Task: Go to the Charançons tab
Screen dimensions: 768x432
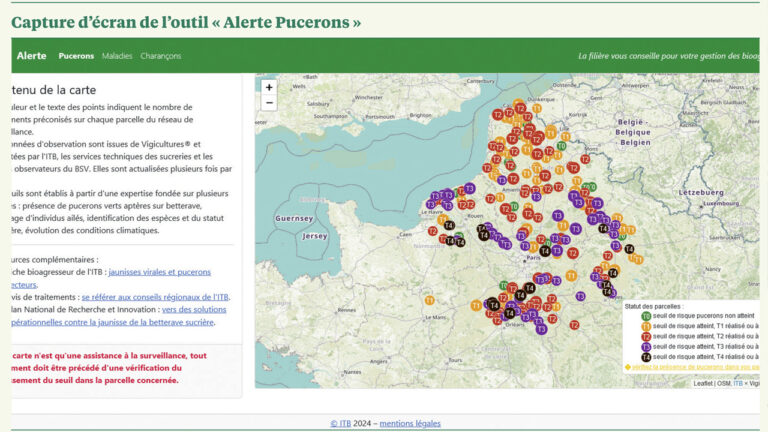Action: click(x=160, y=56)
